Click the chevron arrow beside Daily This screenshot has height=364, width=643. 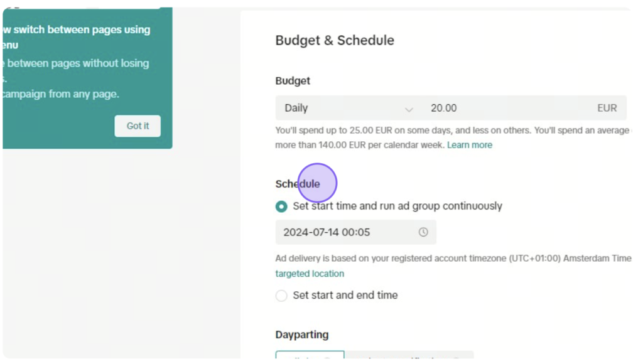pos(409,109)
